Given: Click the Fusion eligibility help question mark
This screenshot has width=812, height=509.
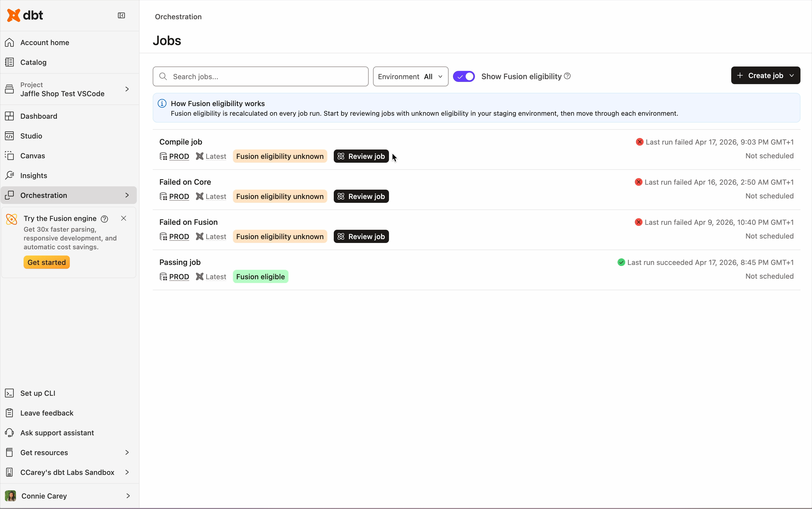Looking at the screenshot, I should [567, 76].
